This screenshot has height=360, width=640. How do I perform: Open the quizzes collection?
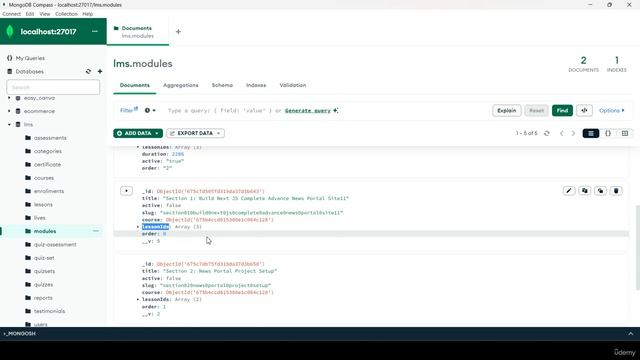[x=43, y=284]
